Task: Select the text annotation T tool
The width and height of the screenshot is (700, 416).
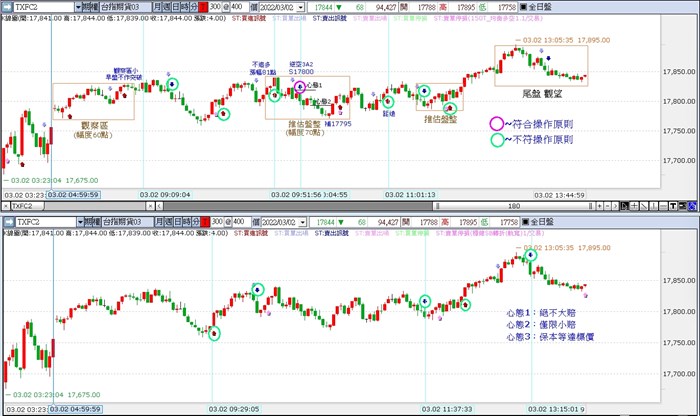Action: [x=673, y=206]
